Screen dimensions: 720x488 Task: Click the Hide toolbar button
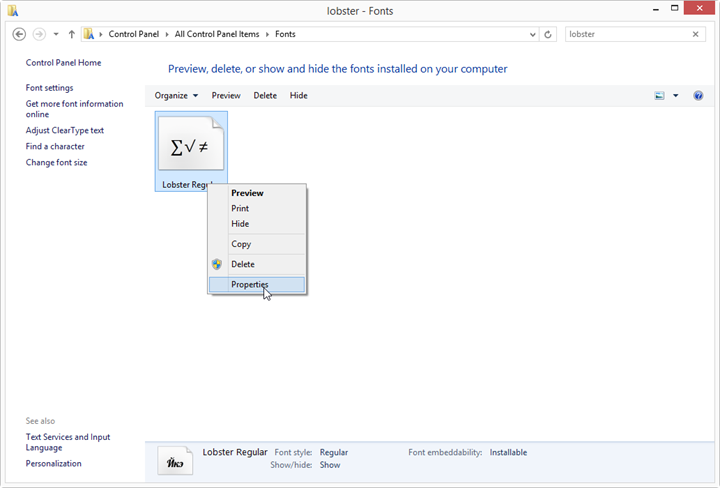tap(298, 96)
